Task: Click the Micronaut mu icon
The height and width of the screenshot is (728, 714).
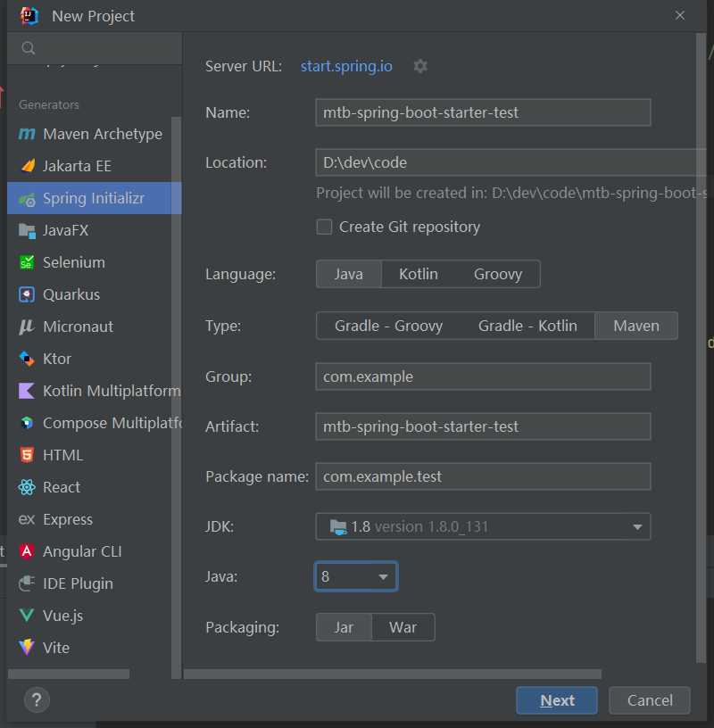Action: tap(27, 327)
